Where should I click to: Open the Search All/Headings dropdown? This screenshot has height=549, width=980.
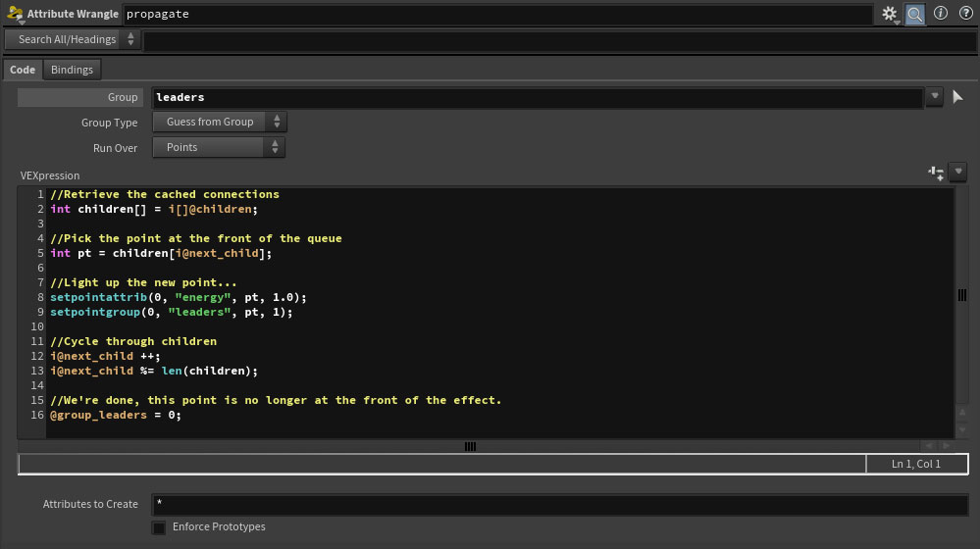72,39
